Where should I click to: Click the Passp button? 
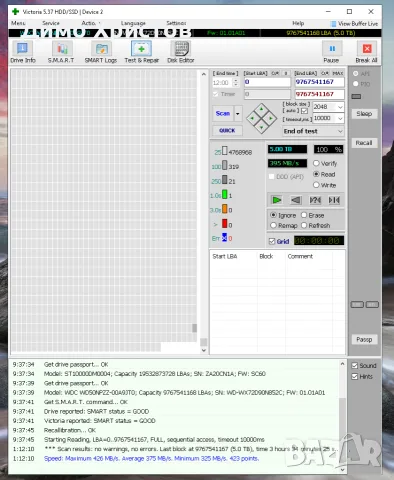(x=364, y=340)
